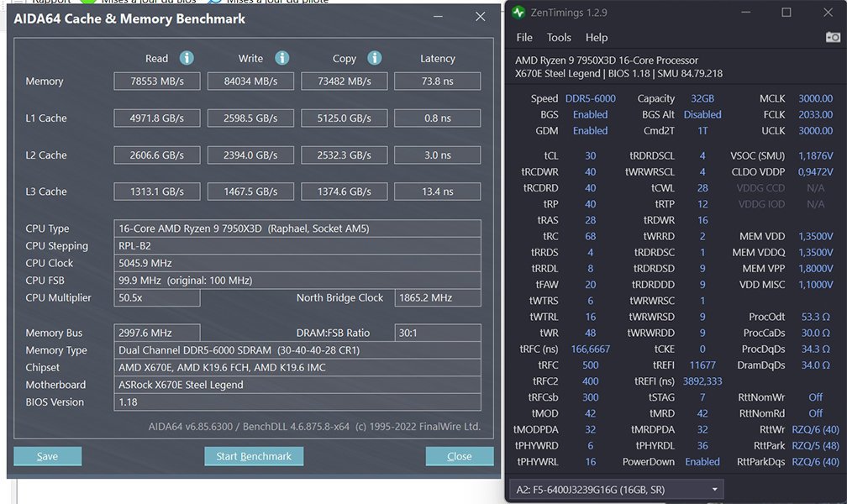Select the CPU Type field value
The height and width of the screenshot is (504, 847).
click(297, 228)
